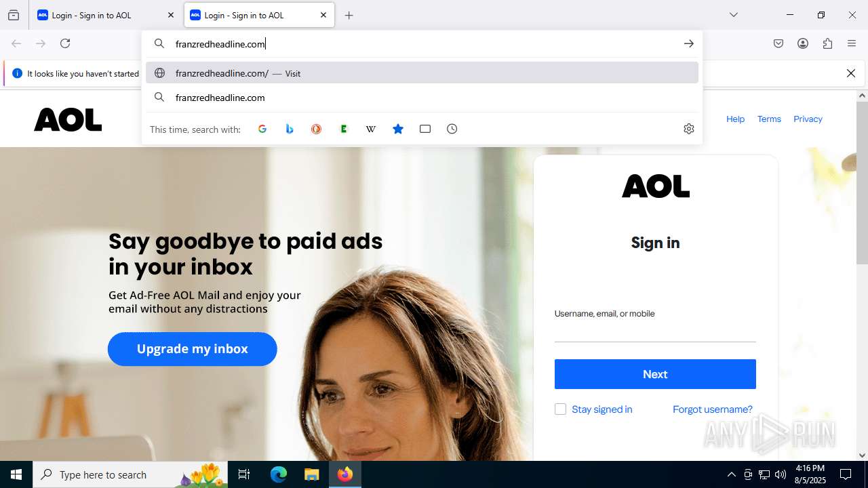Screen dimensions: 868x488
Task: Open Firefox application hamburger menu
Action: [x=852, y=43]
